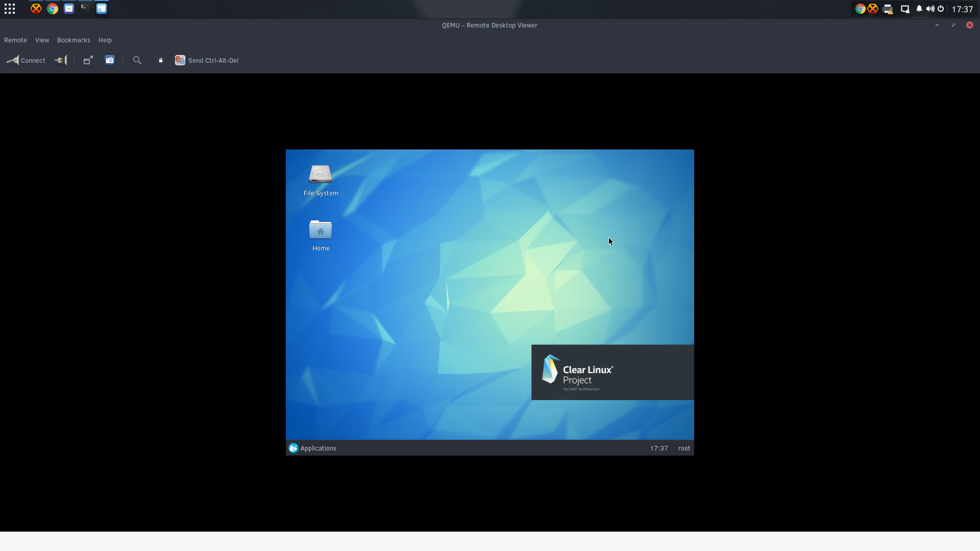Open the mail client taskbar icon
980x551 pixels.
pyautogui.click(x=69, y=9)
